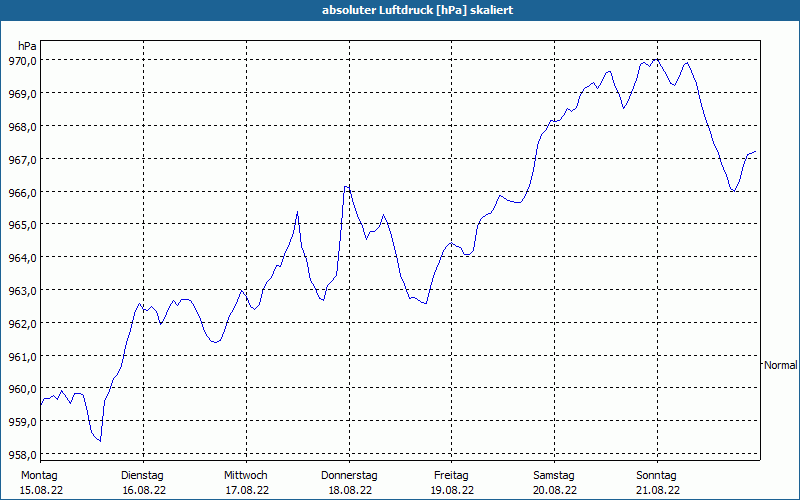Click the 'Donnerstag' day label

349,476
